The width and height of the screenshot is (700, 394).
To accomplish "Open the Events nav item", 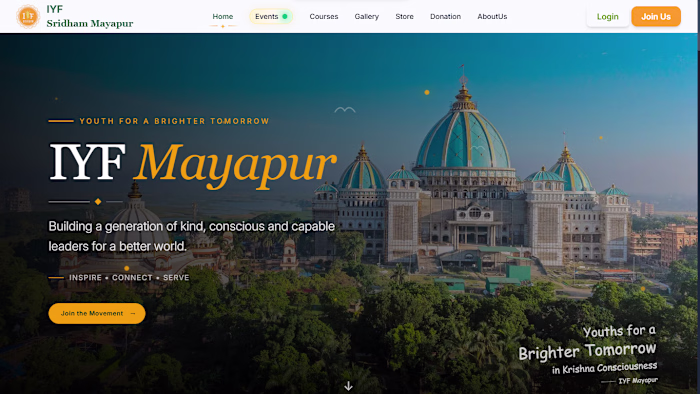I will pyautogui.click(x=271, y=17).
